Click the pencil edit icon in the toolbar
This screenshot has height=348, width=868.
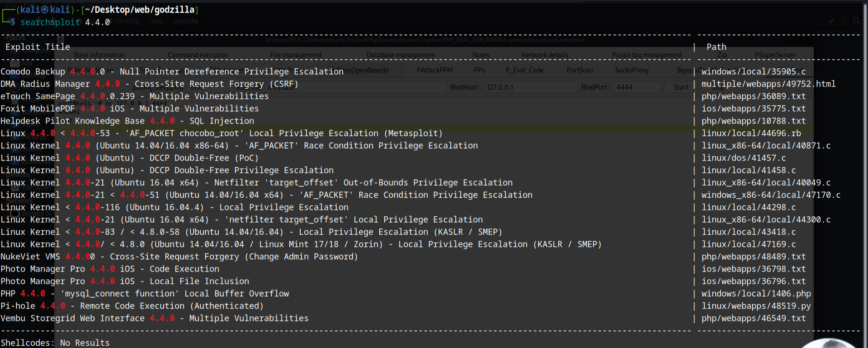[x=831, y=21]
